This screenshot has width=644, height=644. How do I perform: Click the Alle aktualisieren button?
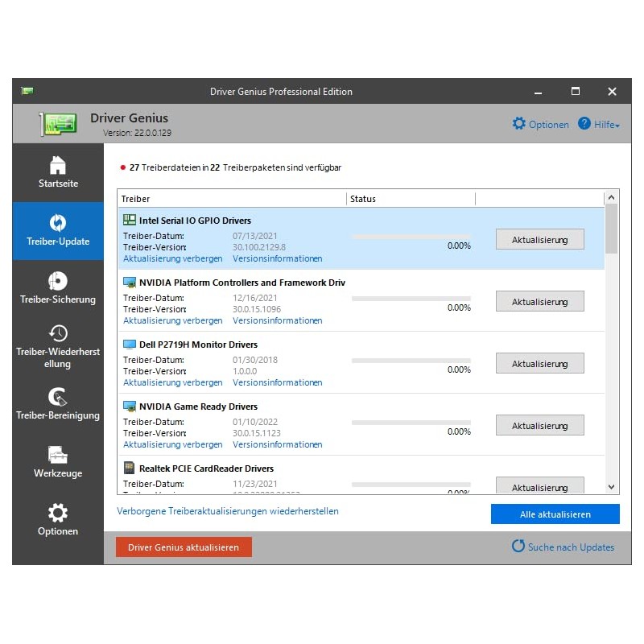(555, 514)
